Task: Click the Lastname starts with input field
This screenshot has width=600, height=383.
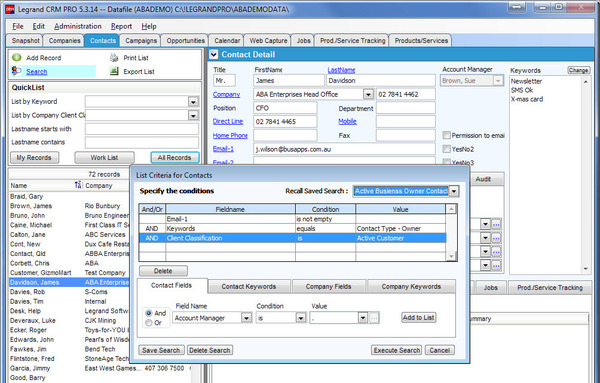Action: coord(142,129)
